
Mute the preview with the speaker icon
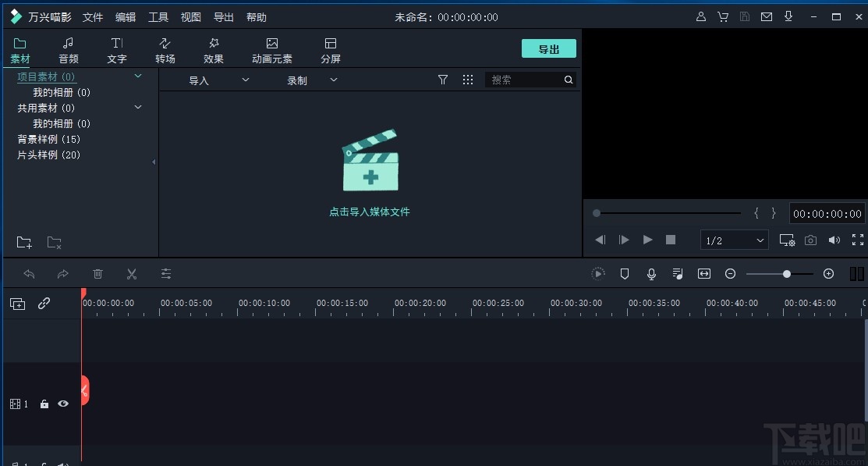pos(834,240)
